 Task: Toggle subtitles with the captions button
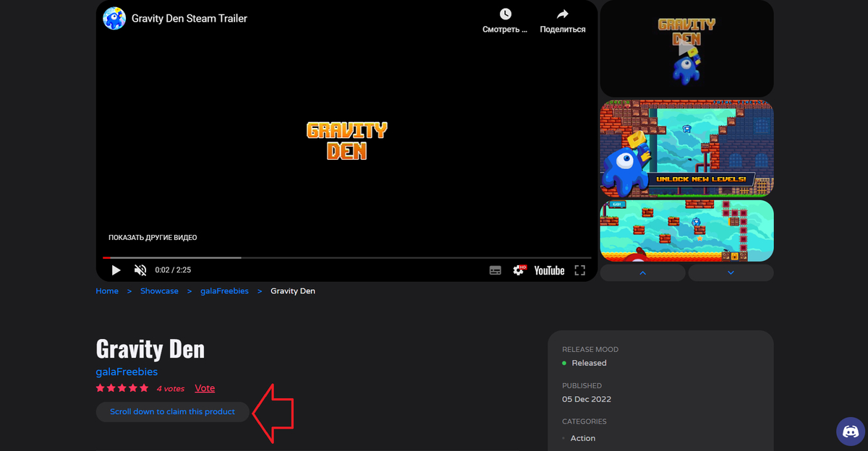[x=495, y=270]
